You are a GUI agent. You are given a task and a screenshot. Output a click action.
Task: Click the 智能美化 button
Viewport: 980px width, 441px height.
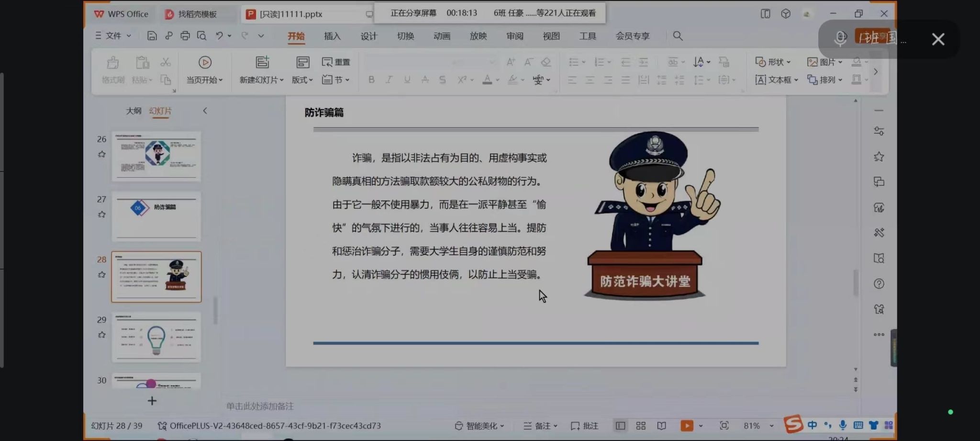pyautogui.click(x=479, y=426)
